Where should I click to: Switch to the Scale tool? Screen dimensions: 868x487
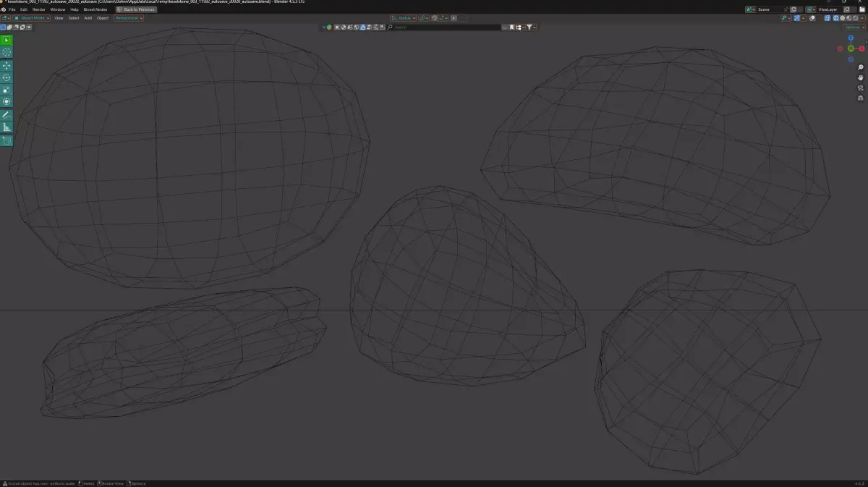click(7, 90)
